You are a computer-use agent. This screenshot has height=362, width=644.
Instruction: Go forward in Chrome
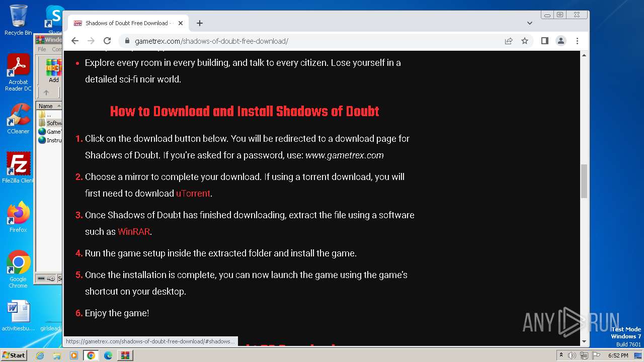click(x=91, y=41)
